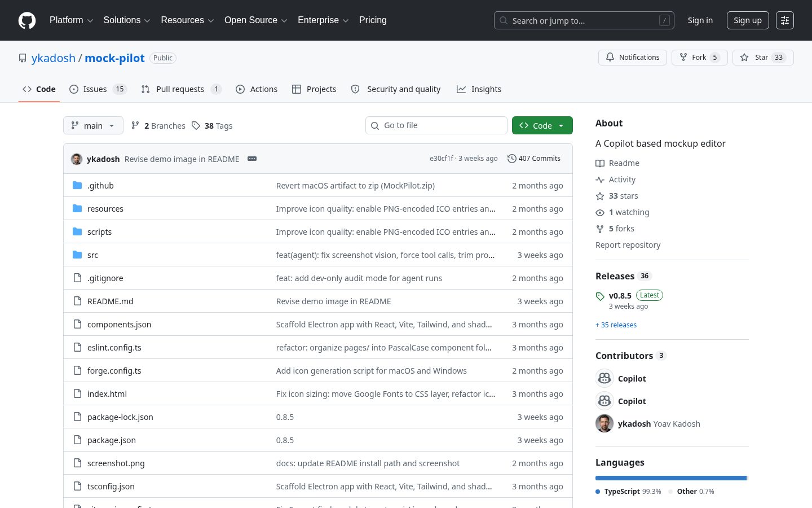Open the appearance settings icon in header
Image resolution: width=812 pixels, height=508 pixels.
point(785,20)
